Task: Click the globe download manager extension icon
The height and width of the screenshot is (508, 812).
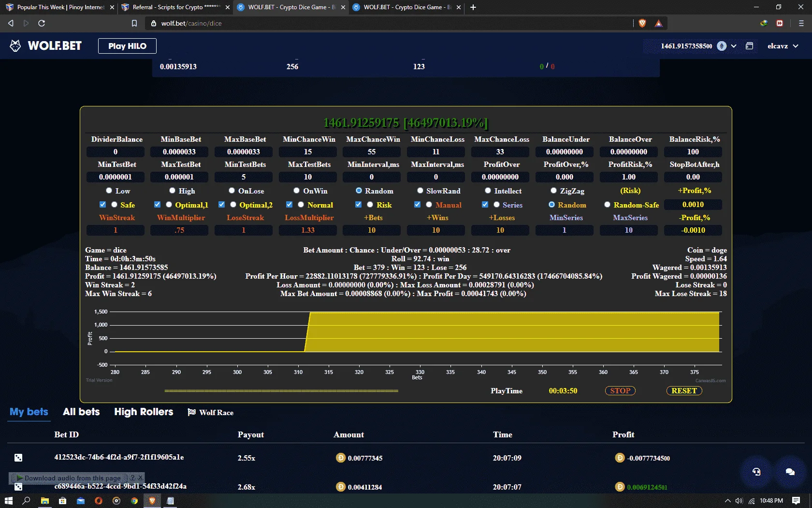Action: click(764, 23)
